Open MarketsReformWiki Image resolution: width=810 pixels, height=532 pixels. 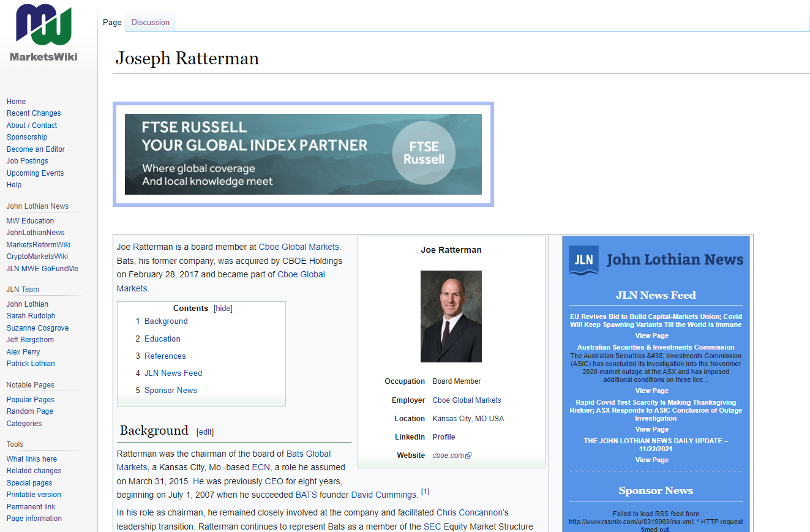[39, 245]
